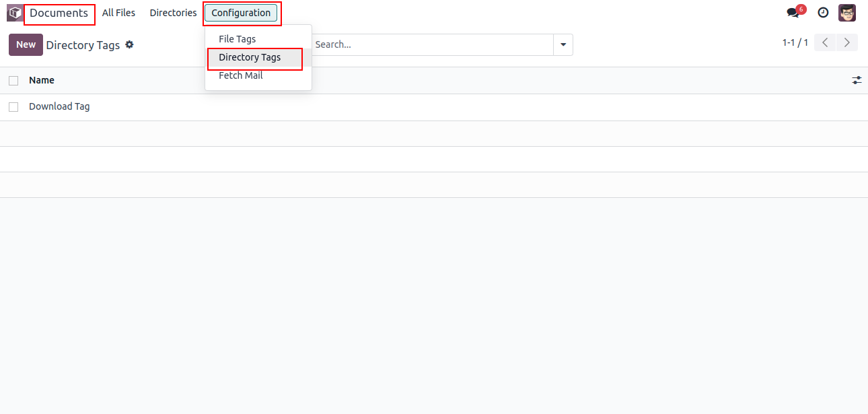Create a record with the New button
The height and width of the screenshot is (414, 868).
click(26, 45)
